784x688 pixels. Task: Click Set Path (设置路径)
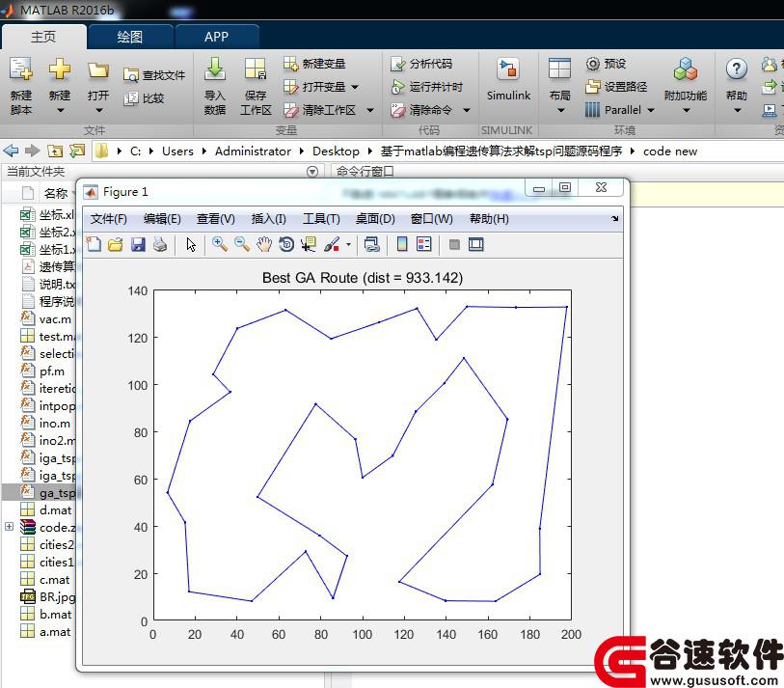(x=616, y=87)
